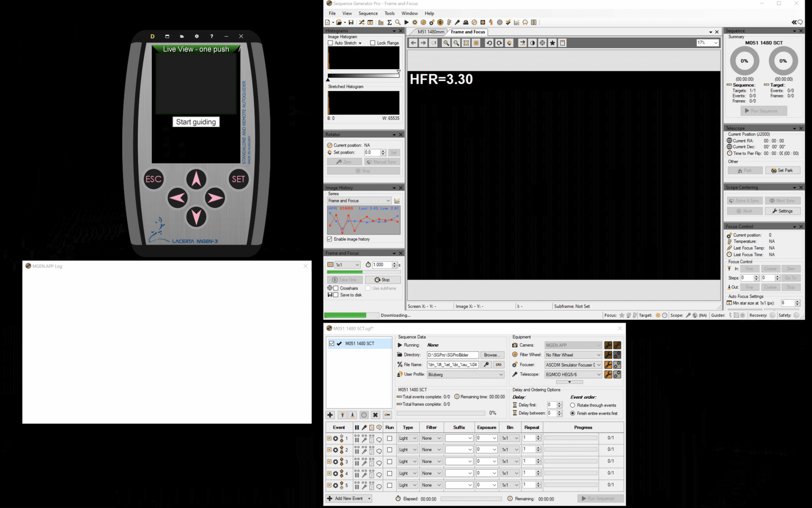This screenshot has width=812, height=508.
Task: Enable Auto Stretch checkbox
Action: click(331, 43)
